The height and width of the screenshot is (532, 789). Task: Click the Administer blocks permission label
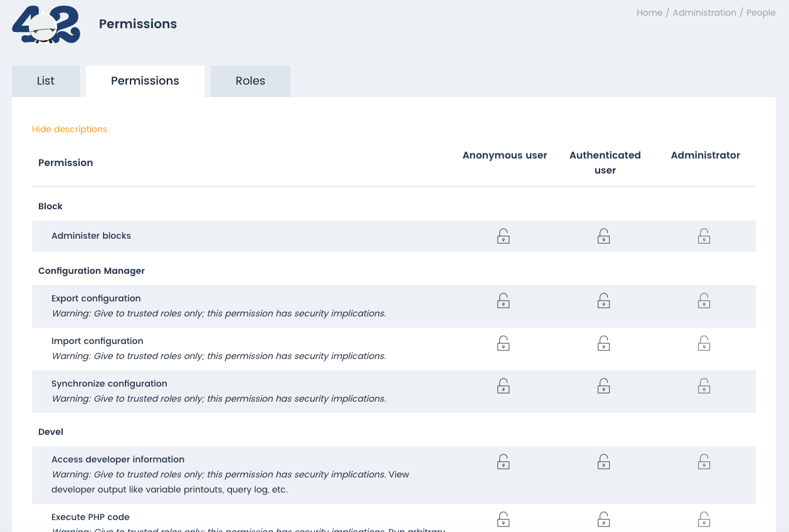(92, 236)
